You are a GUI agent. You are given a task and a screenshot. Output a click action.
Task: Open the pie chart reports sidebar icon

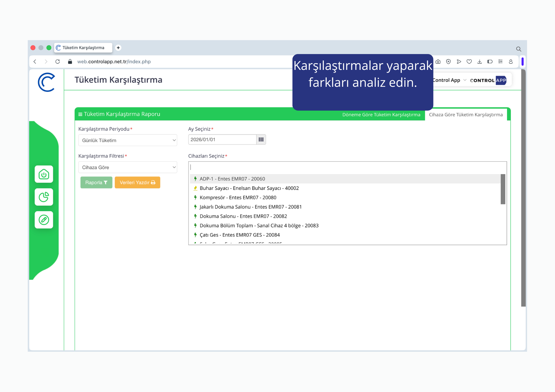[x=44, y=197]
